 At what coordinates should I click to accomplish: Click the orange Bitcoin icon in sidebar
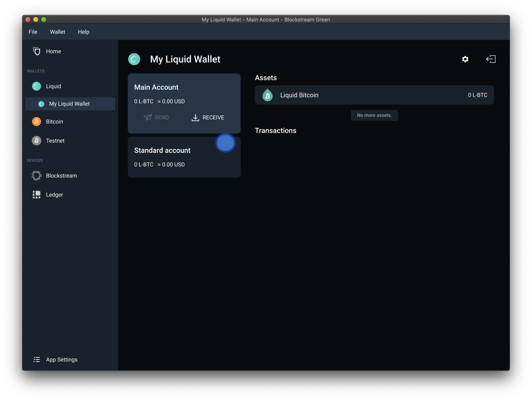(x=37, y=122)
